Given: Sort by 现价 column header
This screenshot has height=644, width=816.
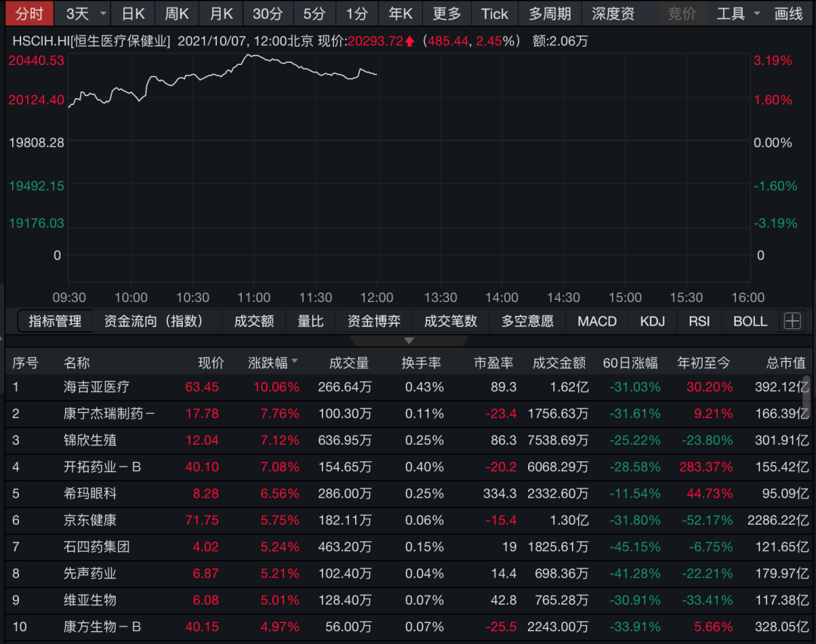Looking at the screenshot, I should (211, 362).
